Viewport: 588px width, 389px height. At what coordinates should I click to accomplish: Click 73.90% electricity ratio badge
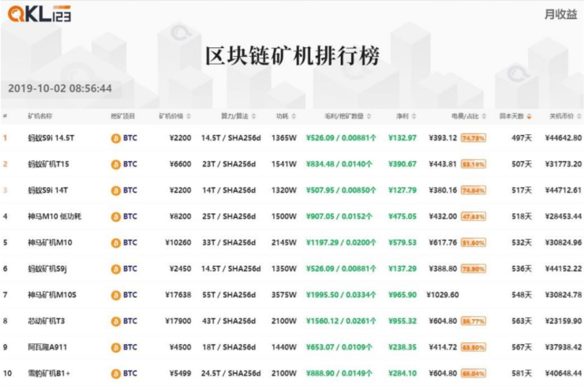[474, 269]
